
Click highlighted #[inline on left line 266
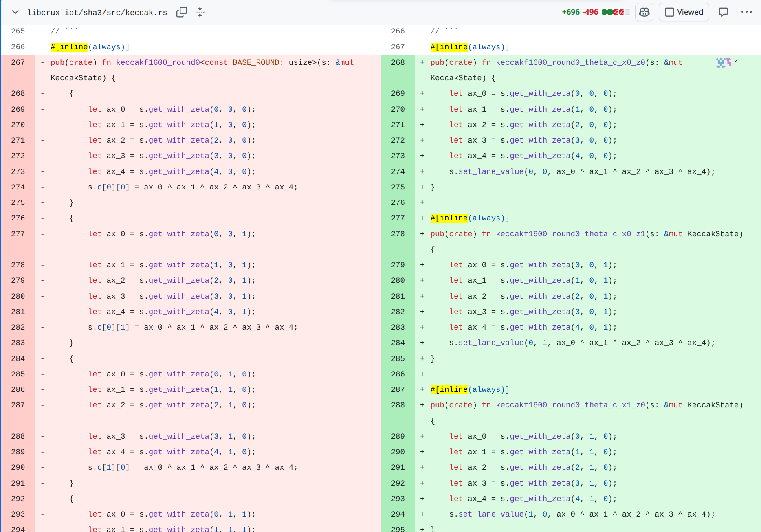[69, 47]
